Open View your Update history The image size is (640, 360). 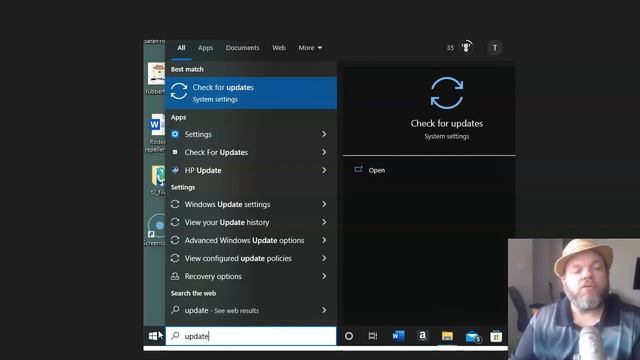coord(251,222)
